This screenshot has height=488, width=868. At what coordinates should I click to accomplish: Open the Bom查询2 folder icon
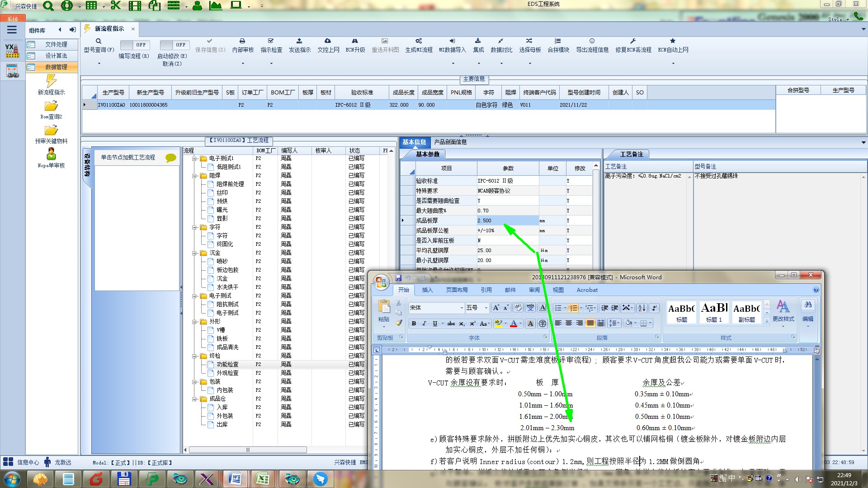(51, 106)
